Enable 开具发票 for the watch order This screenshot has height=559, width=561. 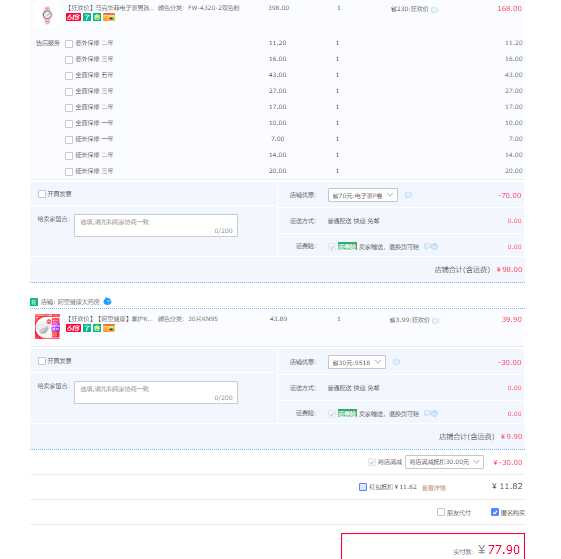point(42,194)
